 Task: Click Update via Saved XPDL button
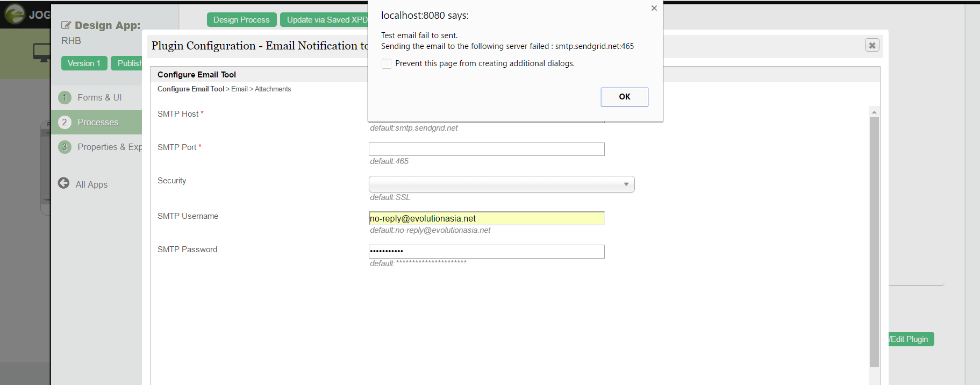click(x=325, y=20)
